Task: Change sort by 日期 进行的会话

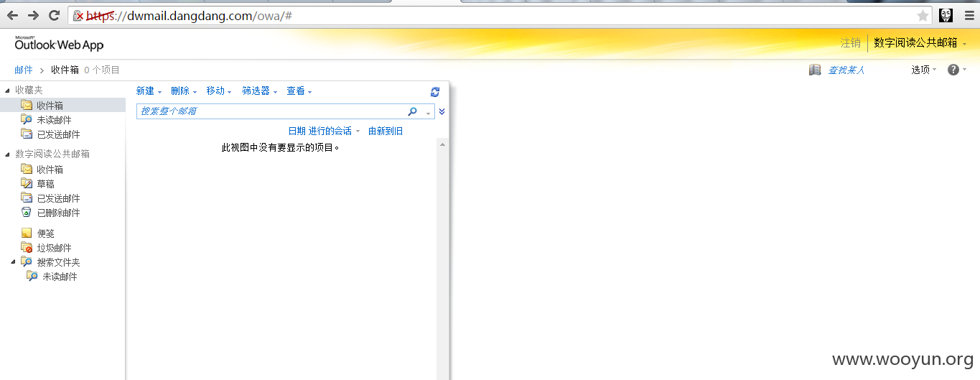Action: [x=324, y=131]
